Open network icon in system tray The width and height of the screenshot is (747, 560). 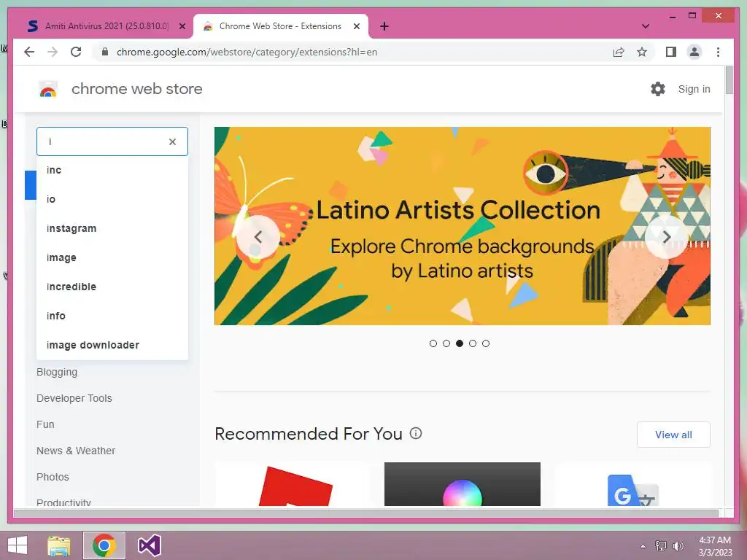(x=660, y=545)
